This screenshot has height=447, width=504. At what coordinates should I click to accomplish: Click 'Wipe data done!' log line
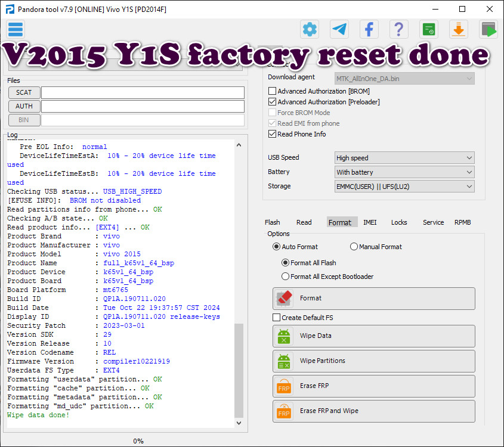(38, 415)
